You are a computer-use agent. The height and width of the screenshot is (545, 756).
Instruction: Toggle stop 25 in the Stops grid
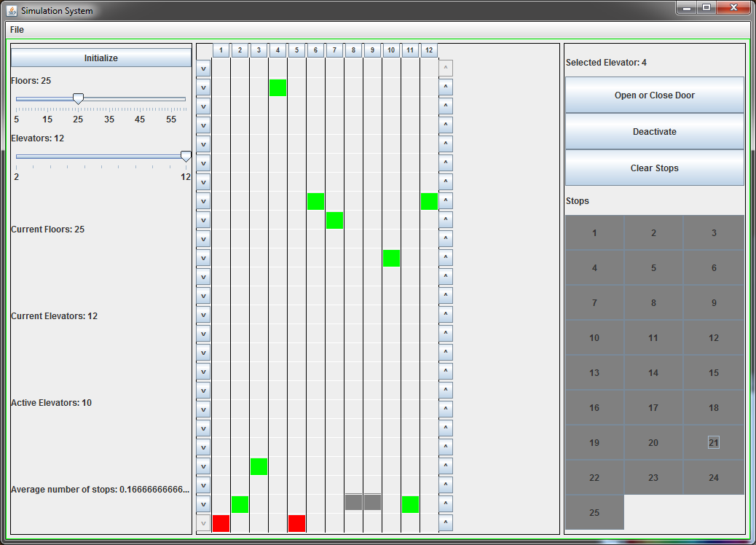[x=594, y=513]
